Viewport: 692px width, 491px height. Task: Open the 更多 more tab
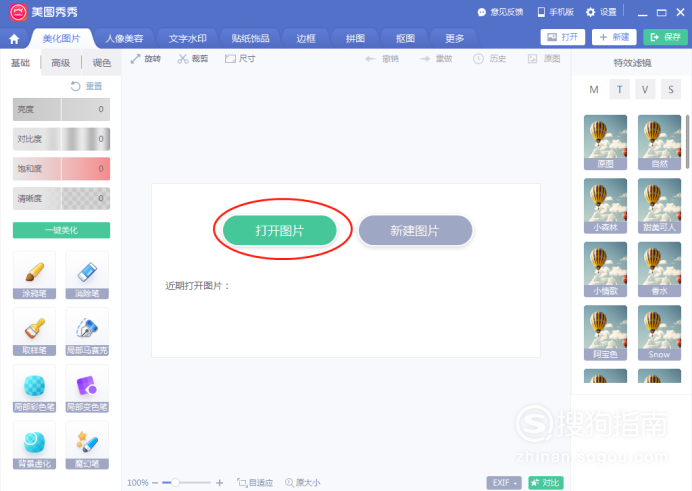(454, 39)
